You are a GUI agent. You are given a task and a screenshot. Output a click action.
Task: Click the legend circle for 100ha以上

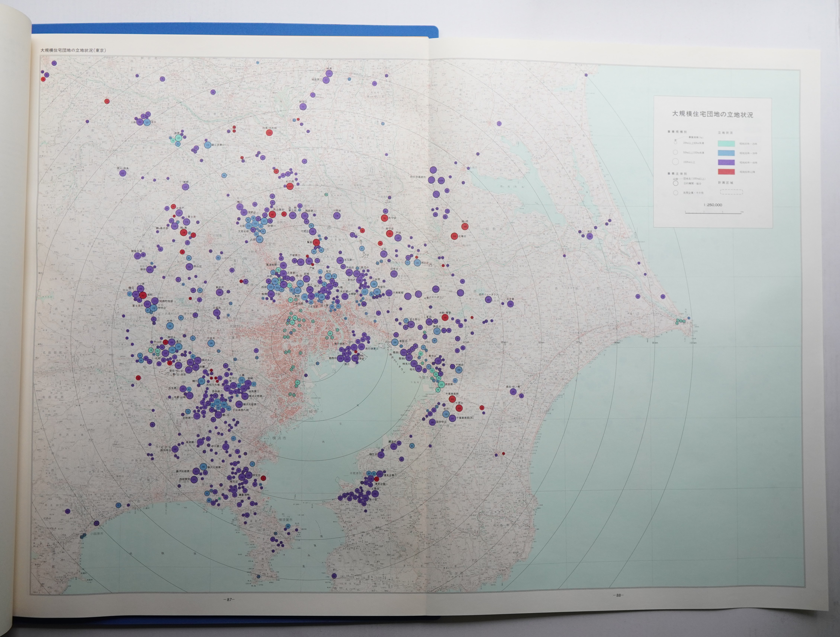coord(676,162)
